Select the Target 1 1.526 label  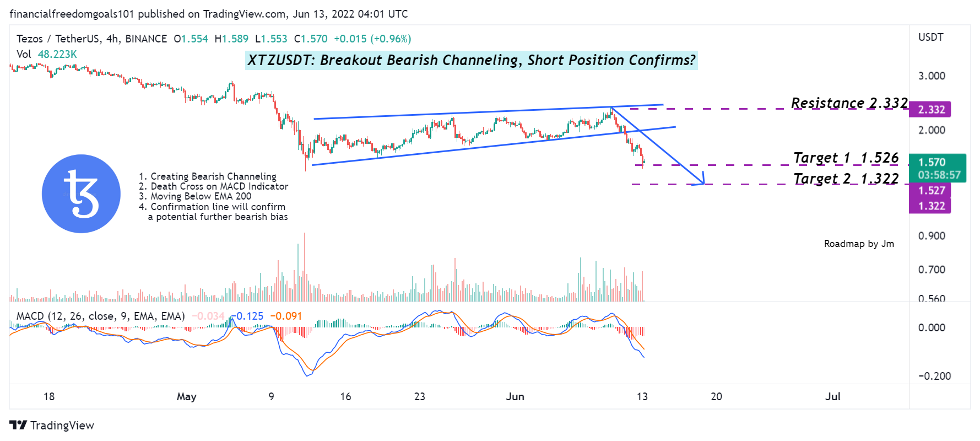846,158
